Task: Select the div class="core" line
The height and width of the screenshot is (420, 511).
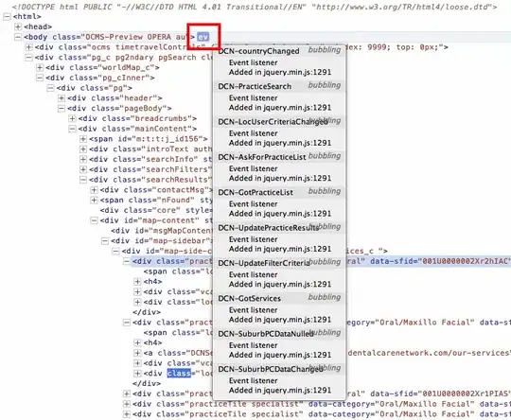Action: pyautogui.click(x=156, y=210)
